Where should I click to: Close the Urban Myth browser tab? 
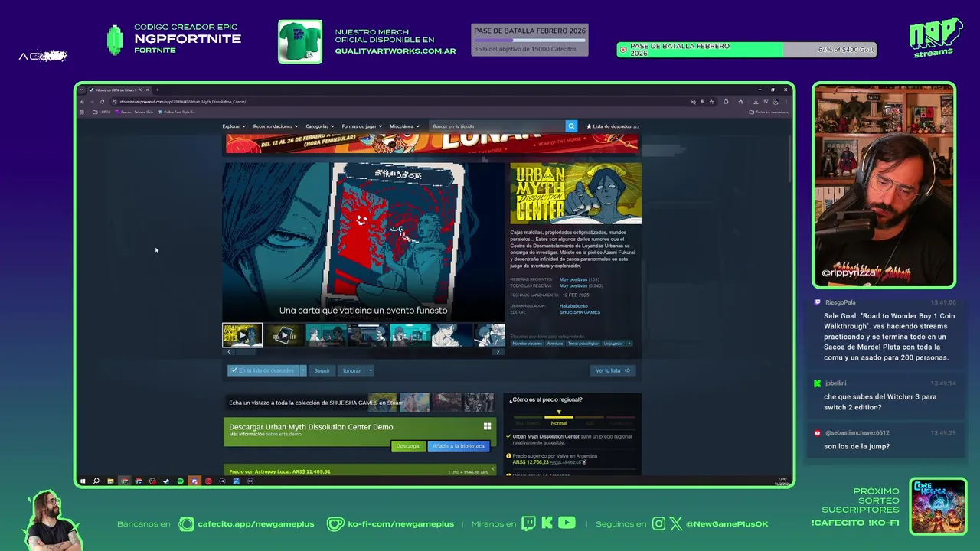point(148,90)
